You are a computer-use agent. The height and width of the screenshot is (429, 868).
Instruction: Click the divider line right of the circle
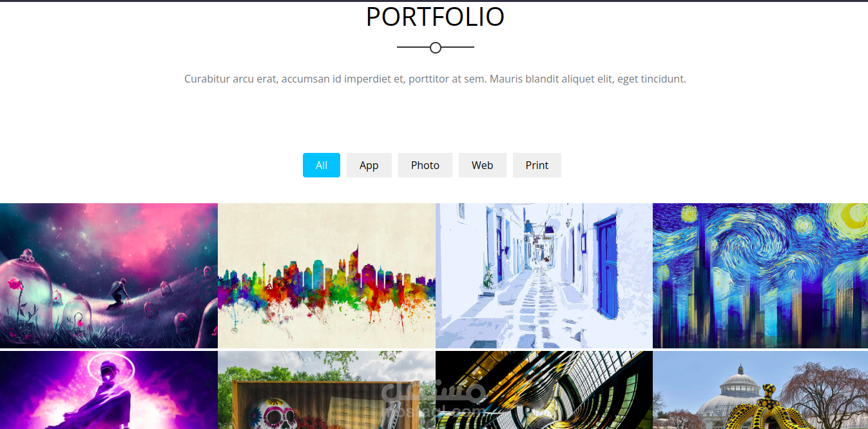coord(458,48)
